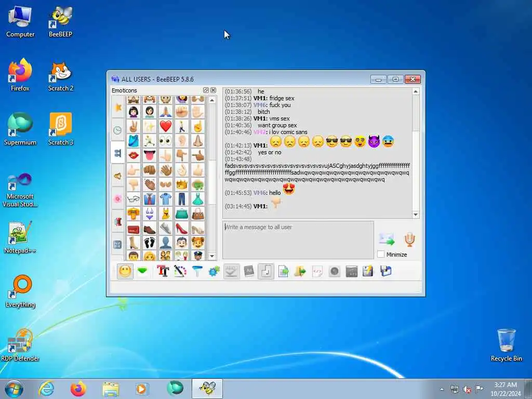Click the blue gear settings icon
Viewport: 532px width, 399px height.
pyautogui.click(x=214, y=271)
